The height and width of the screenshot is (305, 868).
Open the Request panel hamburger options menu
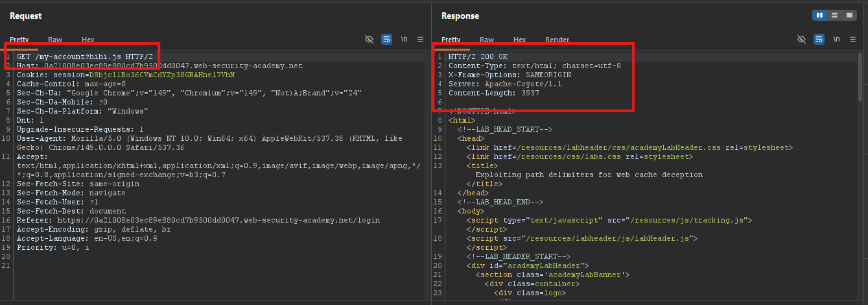click(420, 40)
